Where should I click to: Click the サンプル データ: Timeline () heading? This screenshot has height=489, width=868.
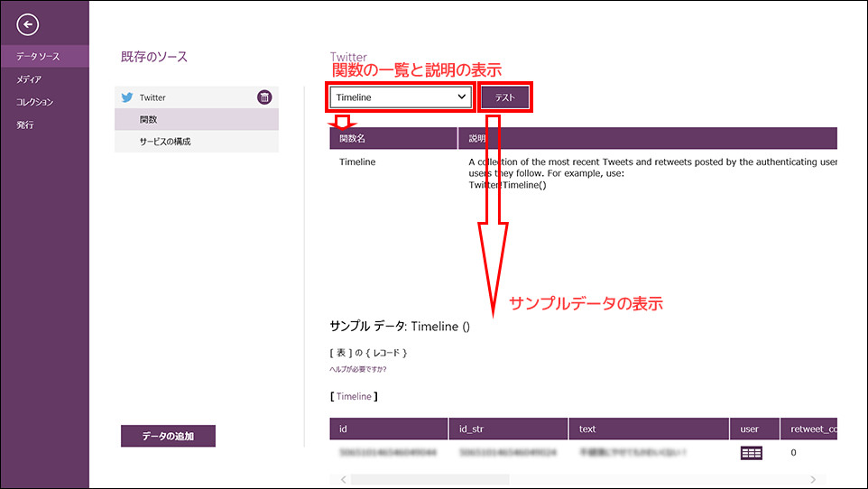[400, 327]
